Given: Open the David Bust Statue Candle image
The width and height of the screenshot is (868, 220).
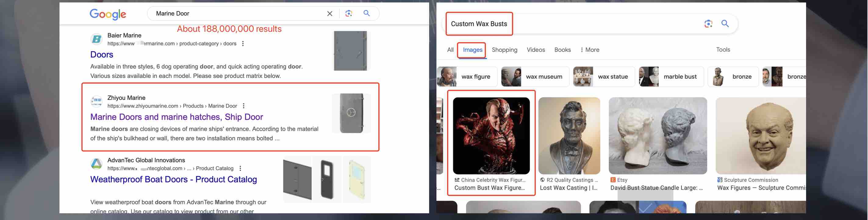Looking at the screenshot, I should coord(658,136).
